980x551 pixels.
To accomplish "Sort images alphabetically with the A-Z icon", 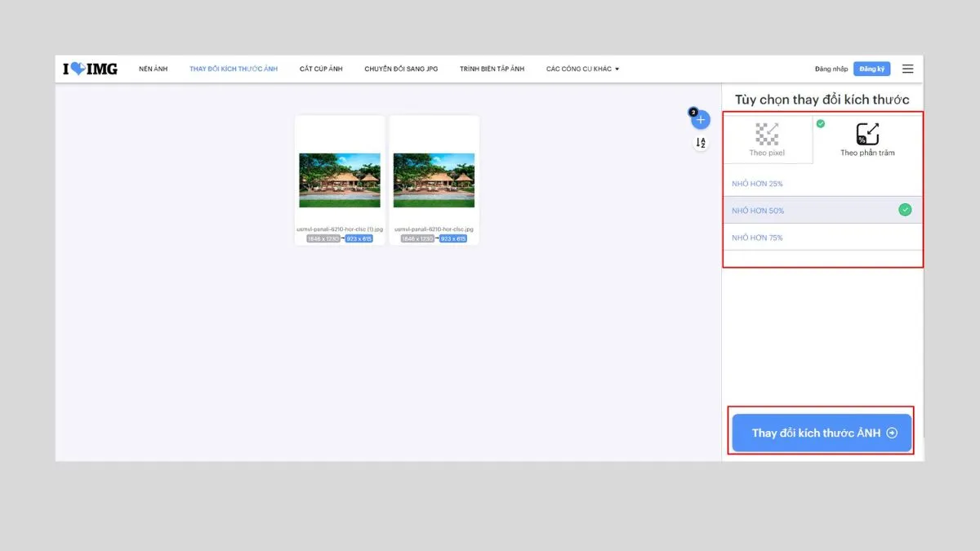I will [x=701, y=143].
